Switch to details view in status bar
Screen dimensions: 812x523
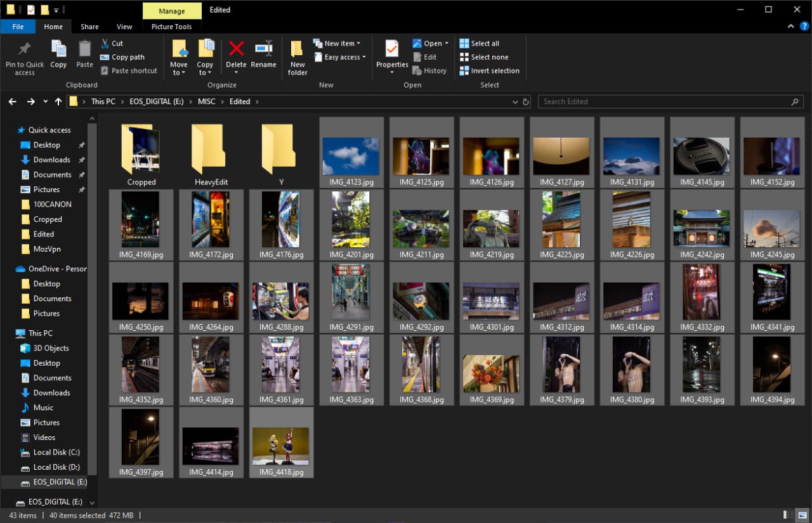coord(789,515)
